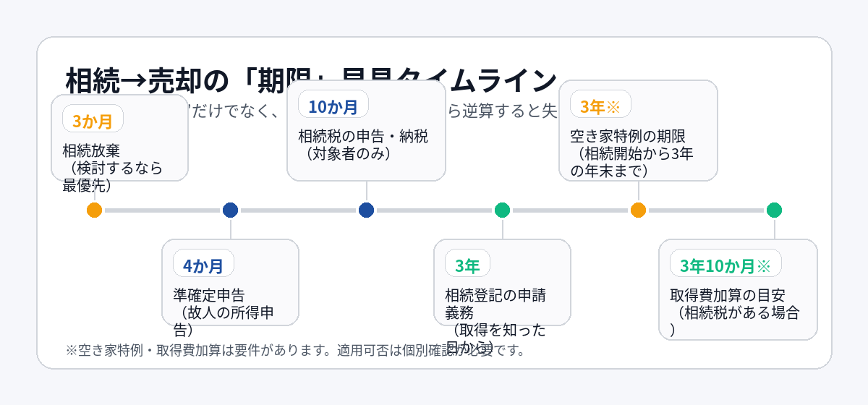868x405 pixels.
Task: Select the 3か月 orange badge
Action: click(x=93, y=120)
